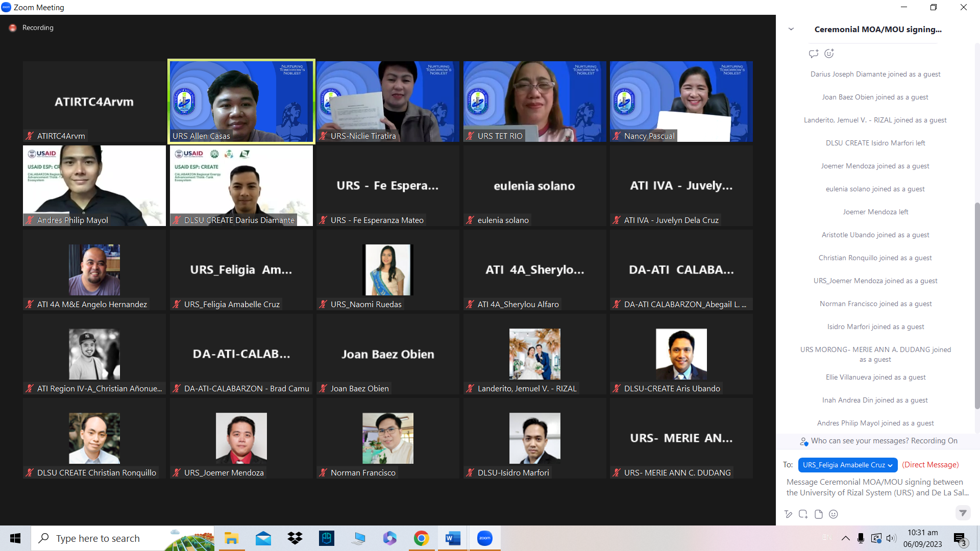The width and height of the screenshot is (980, 551).
Task: Select the DLSU CREATE Darius Diamante video tile
Action: click(241, 186)
